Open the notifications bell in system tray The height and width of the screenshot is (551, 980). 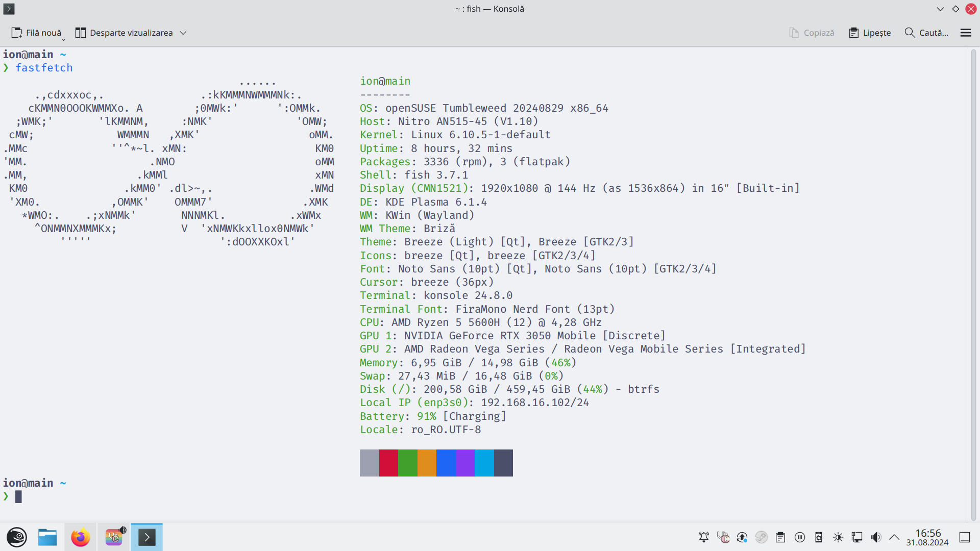click(704, 537)
